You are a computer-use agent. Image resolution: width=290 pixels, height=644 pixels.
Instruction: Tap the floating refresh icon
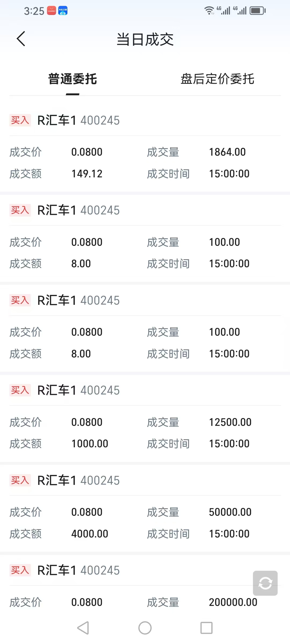[265, 583]
